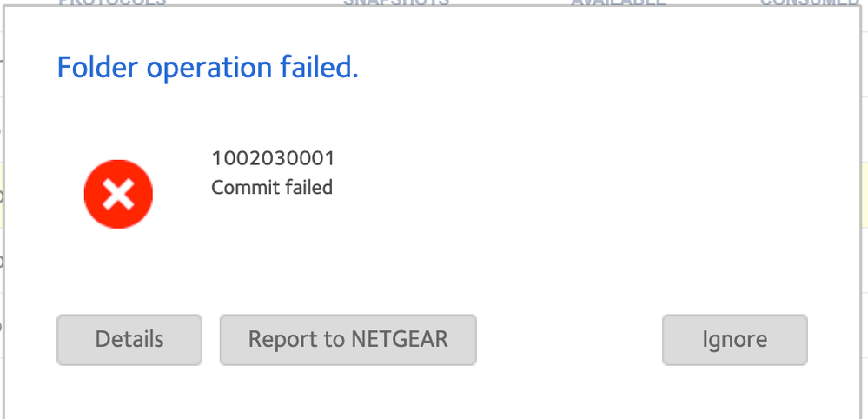Viewport: 868px width, 419px height.
Task: Click the red error X icon
Action: coord(118,194)
